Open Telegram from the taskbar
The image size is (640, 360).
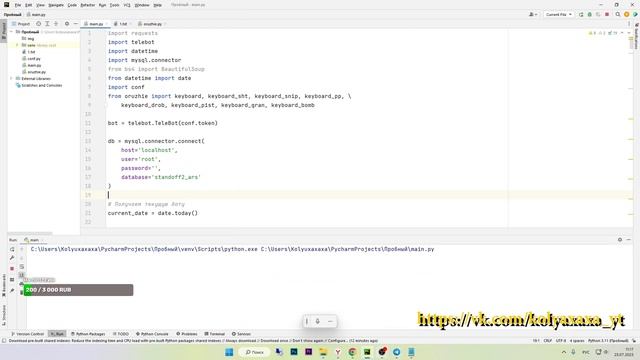point(396,352)
